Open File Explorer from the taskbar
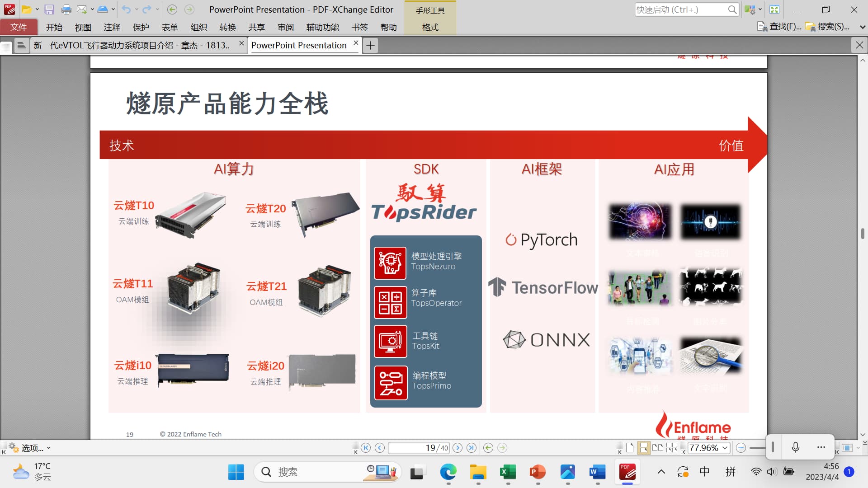 [478, 472]
